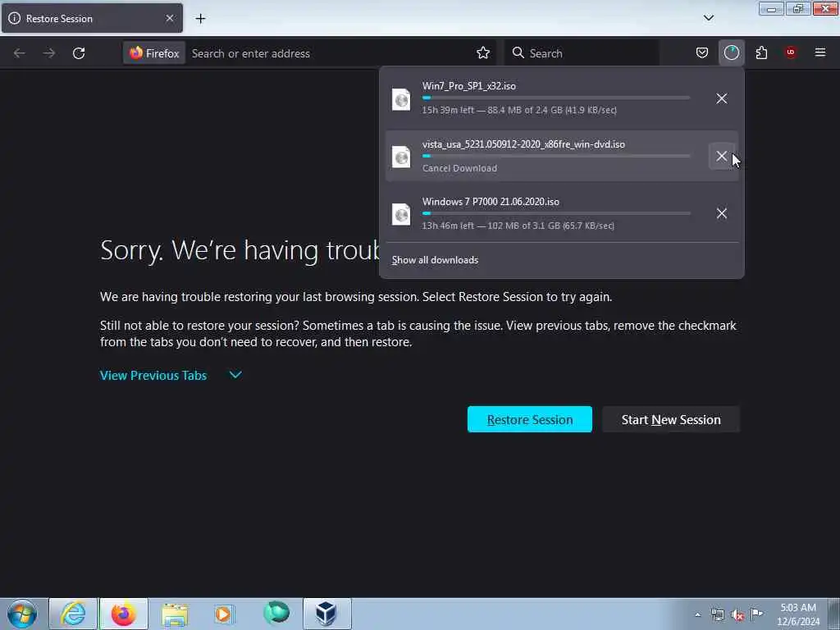Expand View Previous Tabs chevron
The height and width of the screenshot is (630, 840).
click(235, 374)
